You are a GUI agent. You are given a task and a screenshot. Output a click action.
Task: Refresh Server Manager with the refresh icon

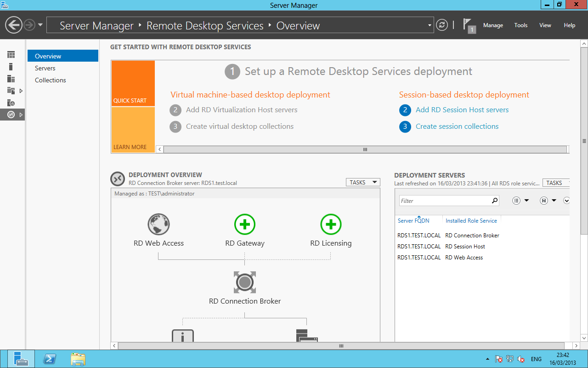[x=442, y=25]
